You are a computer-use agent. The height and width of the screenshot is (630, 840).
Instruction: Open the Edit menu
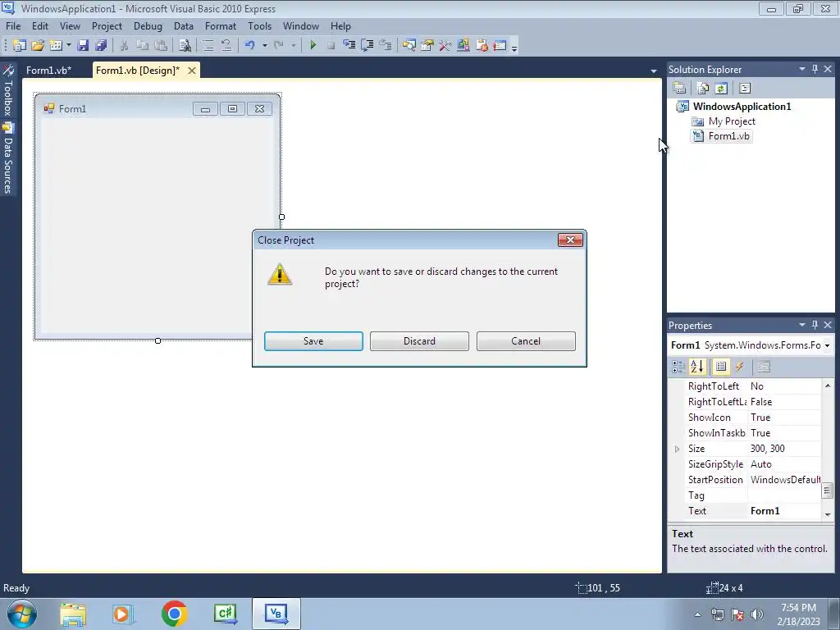(x=40, y=25)
